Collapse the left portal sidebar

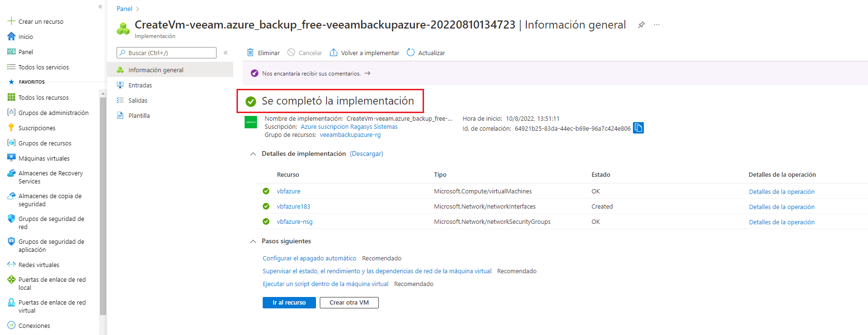click(100, 7)
